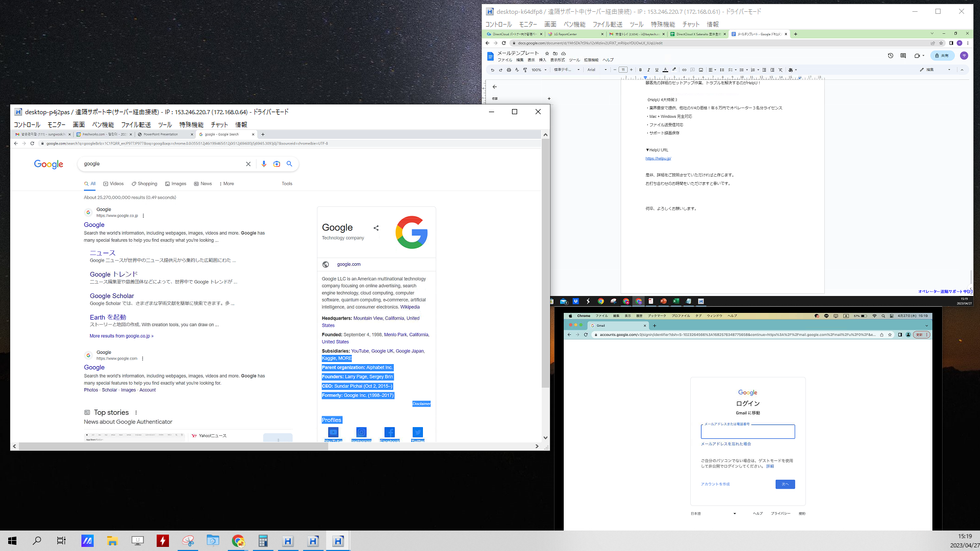980x551 pixels.
Task: Toggle underline formatting in Google Docs toolbar
Action: (x=656, y=70)
